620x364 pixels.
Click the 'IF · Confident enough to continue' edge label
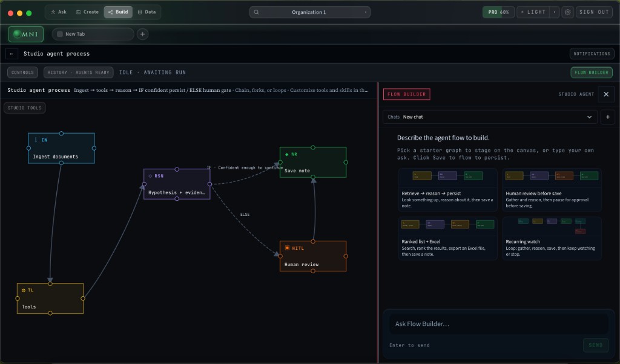(x=245, y=167)
